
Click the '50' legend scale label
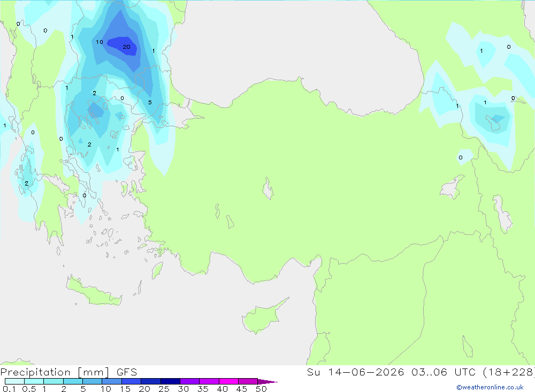point(261,389)
